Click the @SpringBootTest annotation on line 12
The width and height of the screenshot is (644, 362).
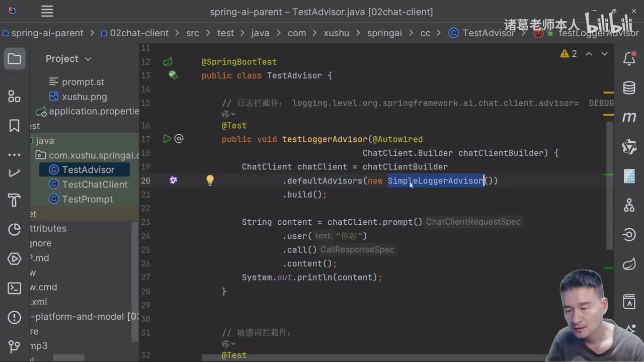[239, 62]
